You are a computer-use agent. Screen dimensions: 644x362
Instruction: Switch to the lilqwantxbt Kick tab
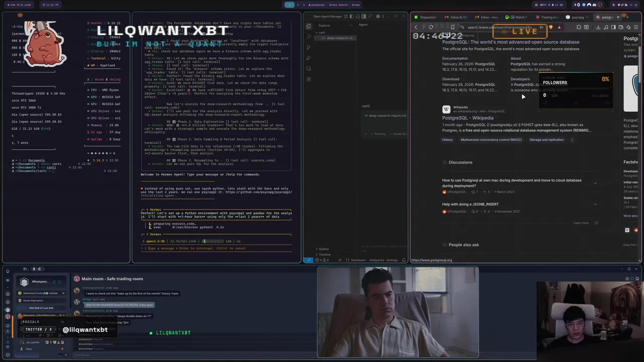pyautogui.click(x=426, y=17)
